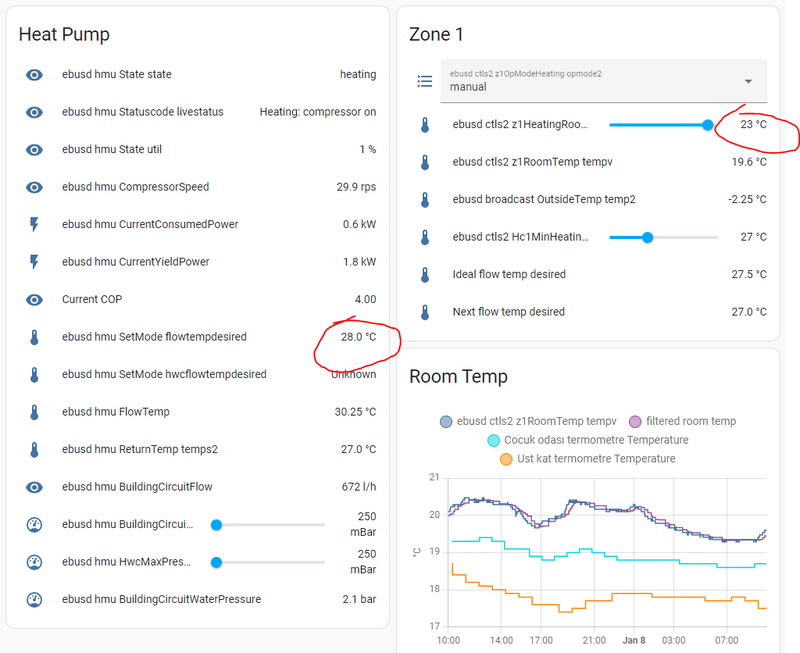Viewport: 800px width, 653px height.
Task: Toggle Ust kat termometre legend entry
Action: point(586,459)
